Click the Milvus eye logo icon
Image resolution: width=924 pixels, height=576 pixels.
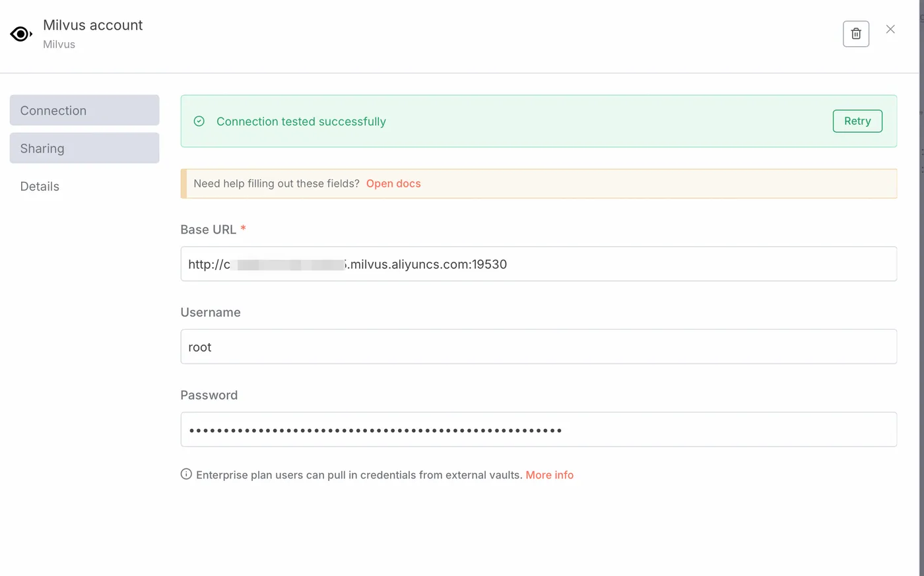point(21,34)
